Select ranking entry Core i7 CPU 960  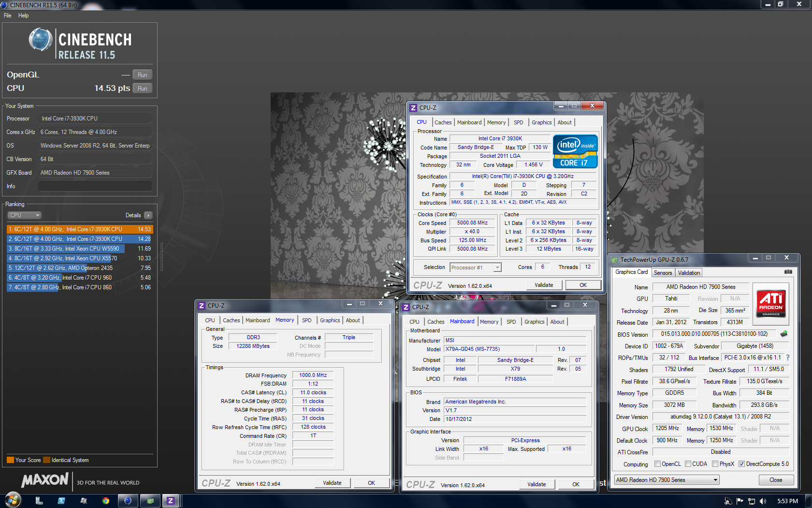(x=80, y=278)
